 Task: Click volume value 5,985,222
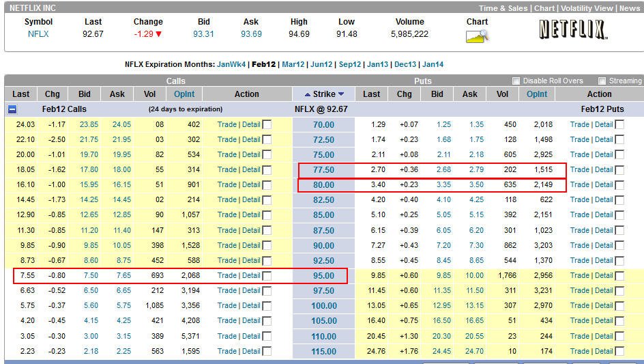(x=409, y=34)
